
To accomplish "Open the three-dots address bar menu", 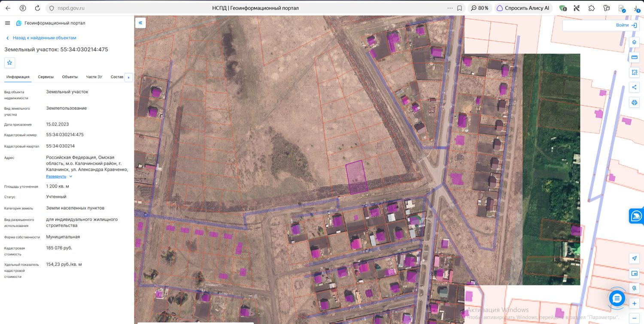I will coord(450,8).
